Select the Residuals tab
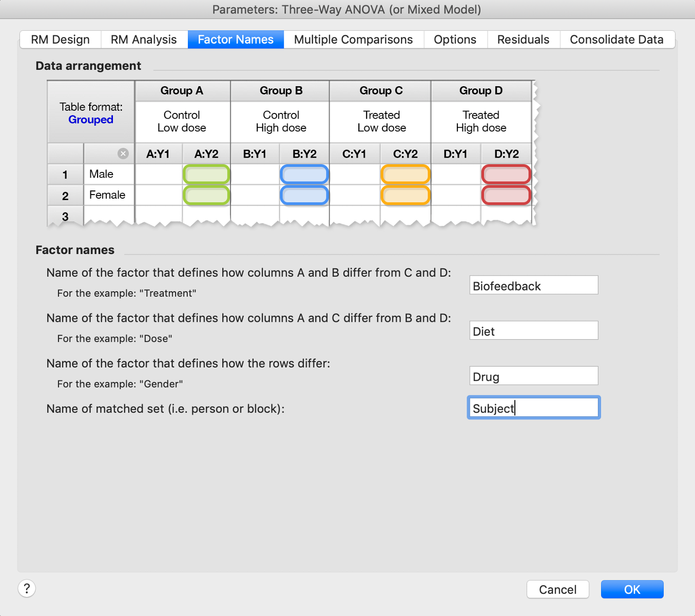The height and width of the screenshot is (616, 695). [523, 39]
